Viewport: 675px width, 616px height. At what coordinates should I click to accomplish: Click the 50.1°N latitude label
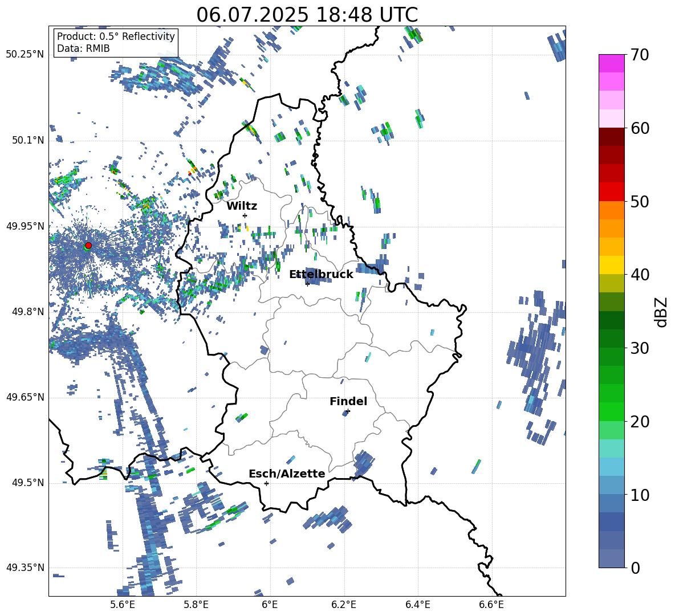(x=28, y=140)
